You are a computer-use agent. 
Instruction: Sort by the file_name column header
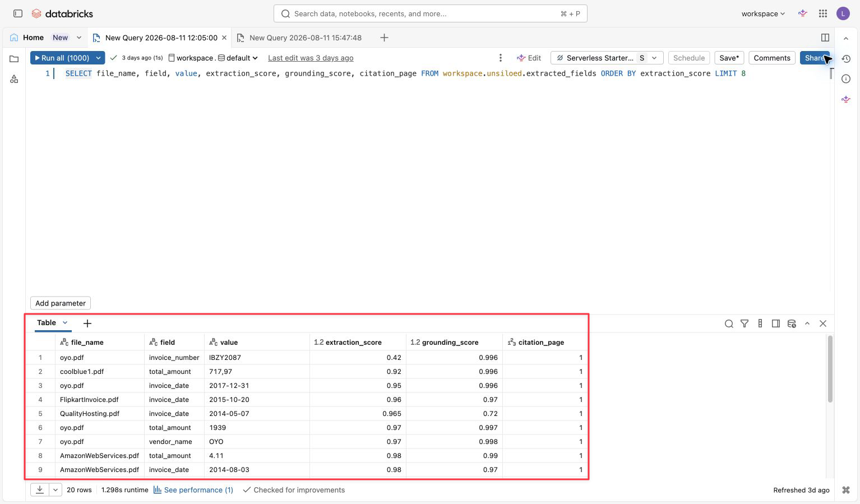(100, 342)
